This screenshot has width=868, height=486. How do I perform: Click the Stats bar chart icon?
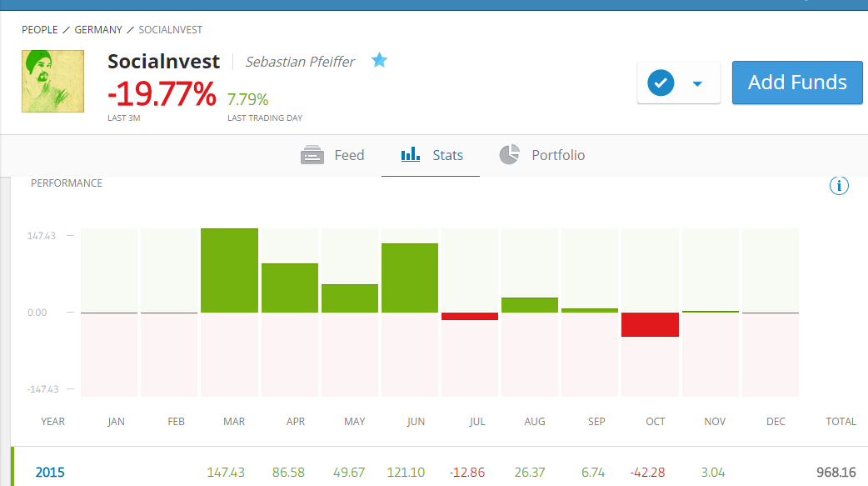click(410, 155)
